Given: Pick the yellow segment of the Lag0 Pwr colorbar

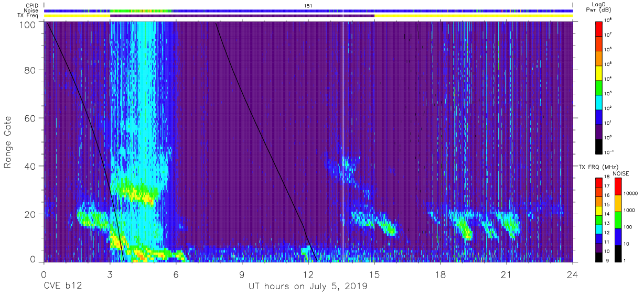Looking at the screenshot, I should (599, 72).
